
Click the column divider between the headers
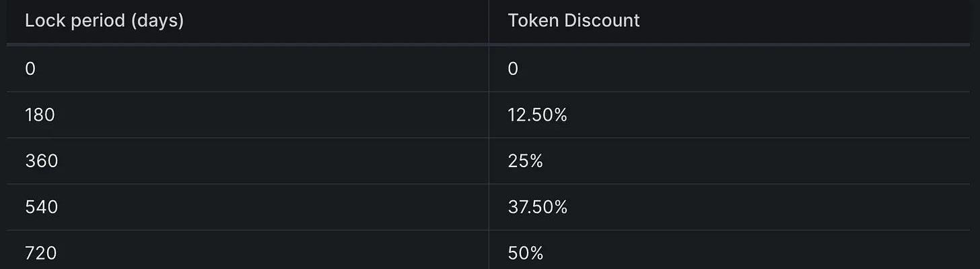489,22
